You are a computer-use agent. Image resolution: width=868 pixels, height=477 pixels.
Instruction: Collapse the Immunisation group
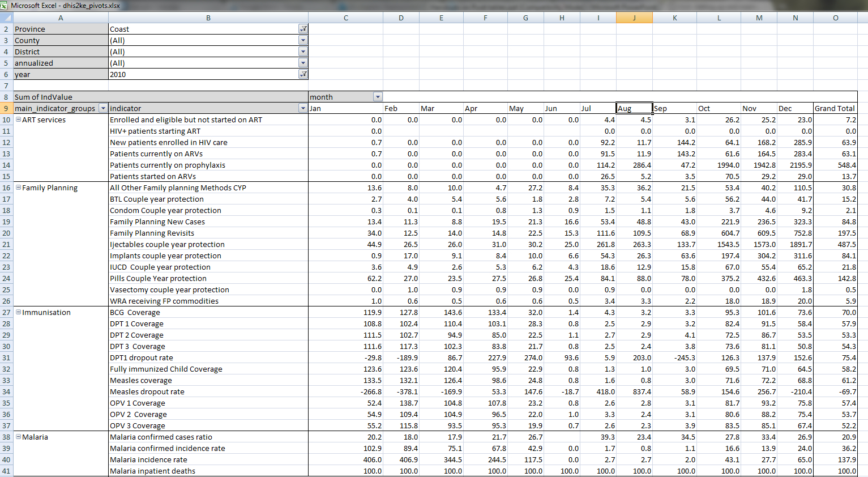click(18, 312)
